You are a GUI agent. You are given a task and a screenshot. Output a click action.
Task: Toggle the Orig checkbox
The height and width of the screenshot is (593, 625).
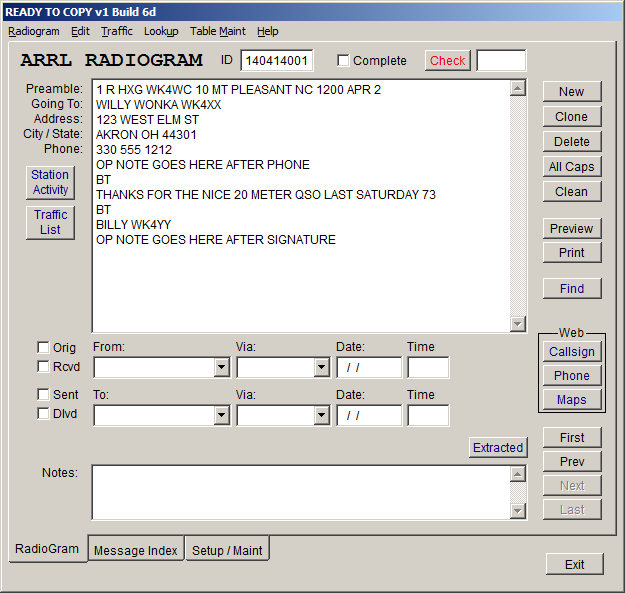tap(43, 347)
